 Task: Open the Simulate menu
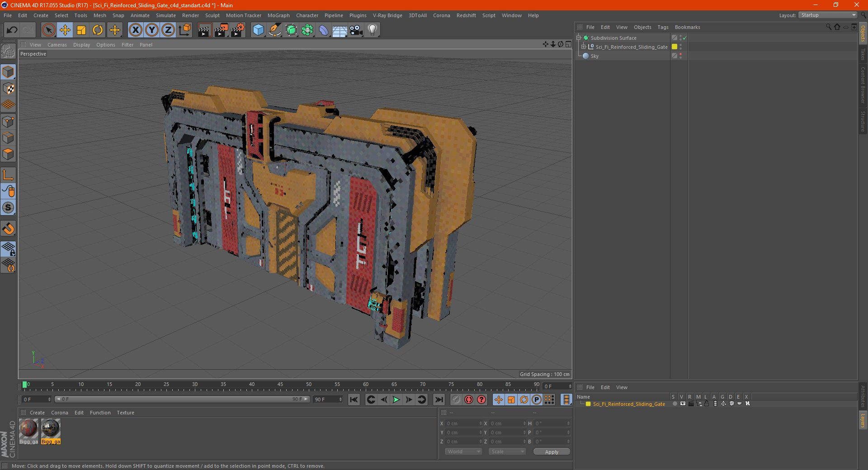(x=165, y=15)
